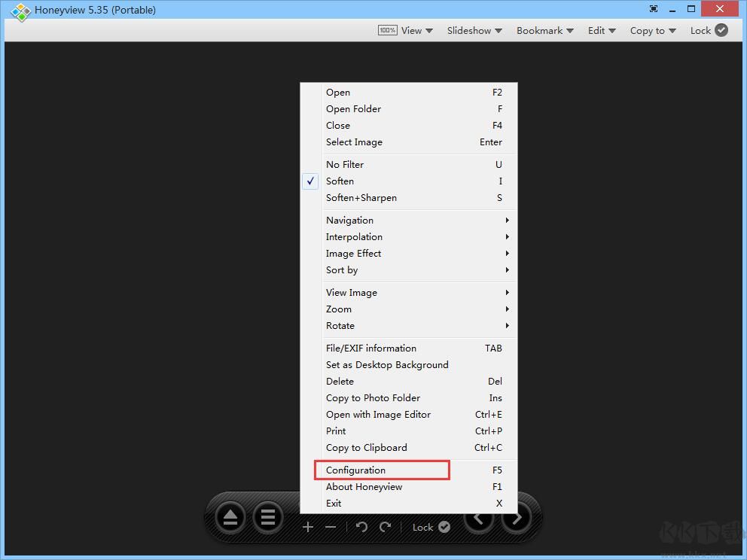Zoom out with the minus icon
This screenshot has height=560, width=747.
point(331,527)
